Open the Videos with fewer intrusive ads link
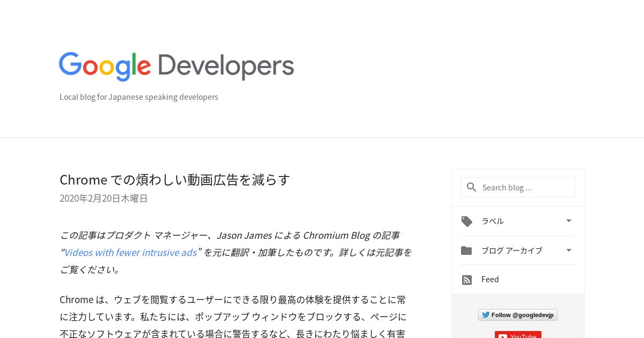Image resolution: width=644 pixels, height=338 pixels. point(130,252)
